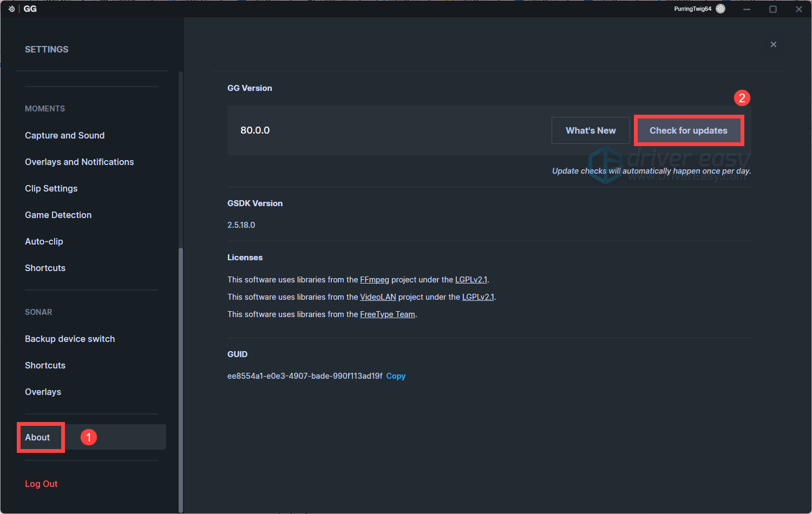Click the settings sidebar scrollbar
Viewport: 812px width, 514px height.
coord(181,379)
